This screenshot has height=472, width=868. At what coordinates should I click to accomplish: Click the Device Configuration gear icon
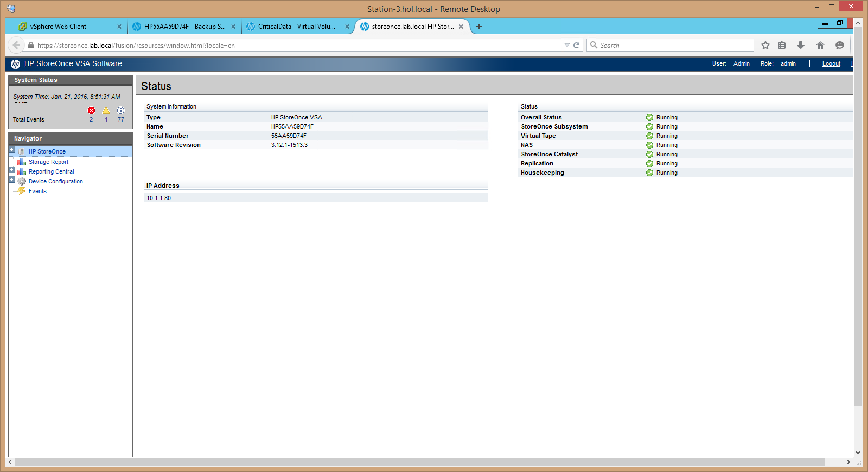coord(22,181)
